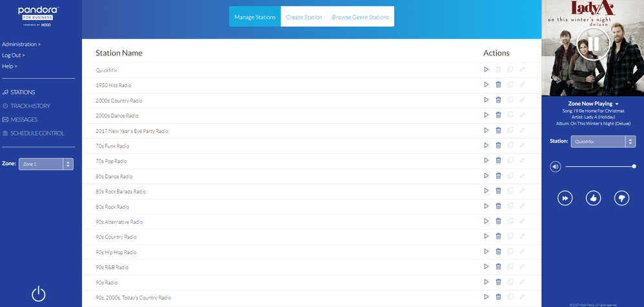The image size is (644, 307).
Task: Open the Station QuickMix dropdown
Action: tap(603, 141)
